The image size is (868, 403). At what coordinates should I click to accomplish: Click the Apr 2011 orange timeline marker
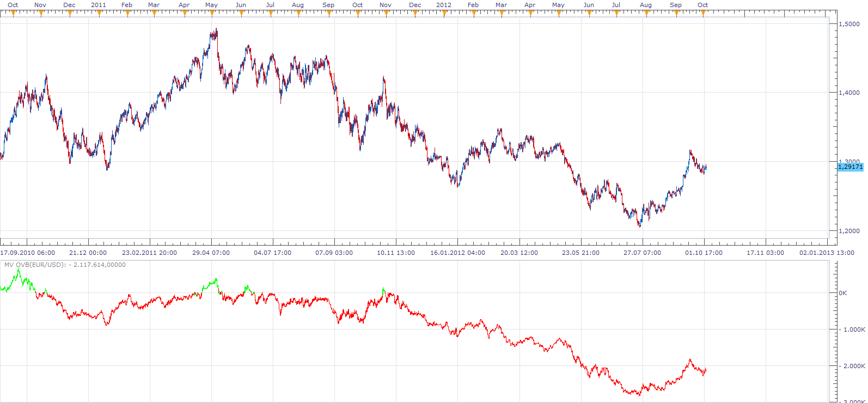click(184, 14)
